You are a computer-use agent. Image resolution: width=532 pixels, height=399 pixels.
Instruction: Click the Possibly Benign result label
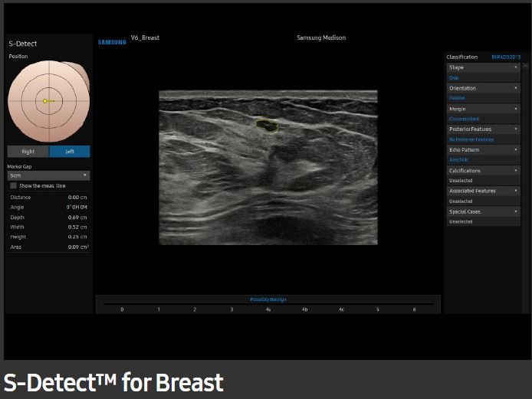click(268, 299)
